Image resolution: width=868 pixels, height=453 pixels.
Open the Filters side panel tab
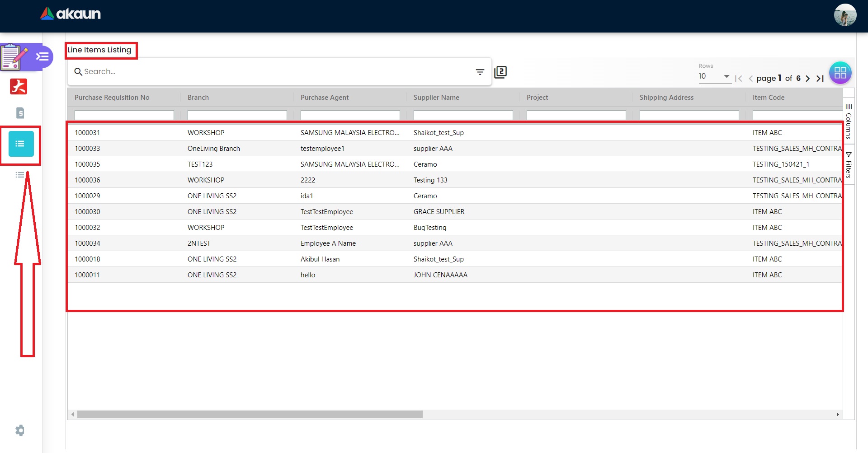click(849, 165)
